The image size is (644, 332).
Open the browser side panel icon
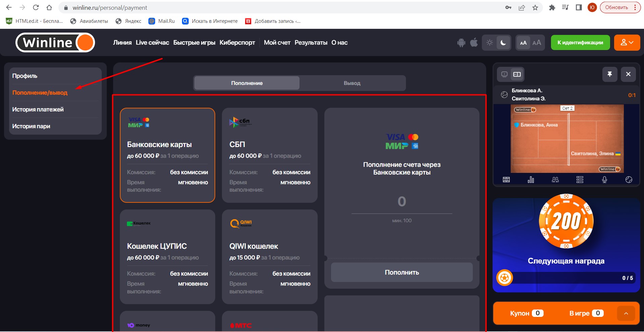point(579,7)
